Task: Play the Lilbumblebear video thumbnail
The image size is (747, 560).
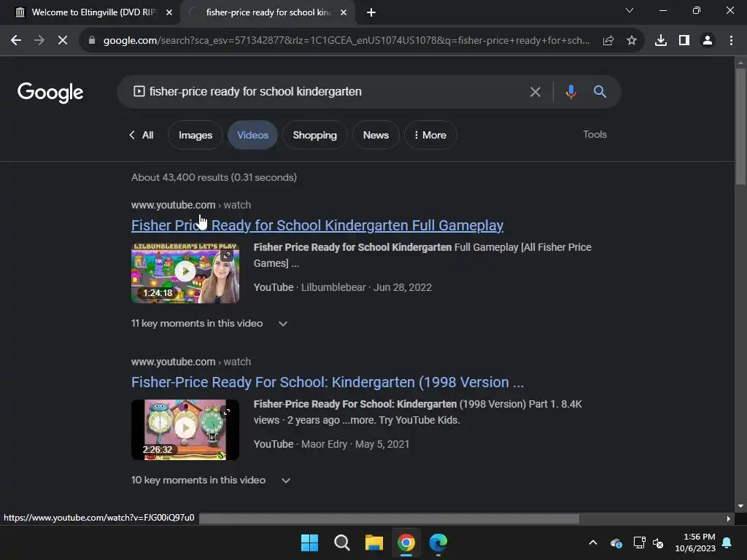Action: pos(185,273)
